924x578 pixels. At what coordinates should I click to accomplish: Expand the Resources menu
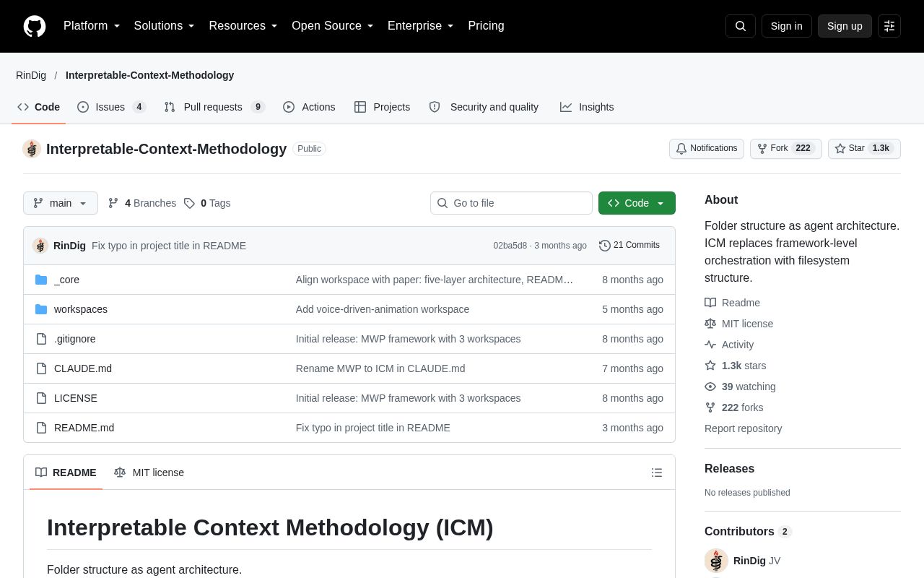pos(243,26)
